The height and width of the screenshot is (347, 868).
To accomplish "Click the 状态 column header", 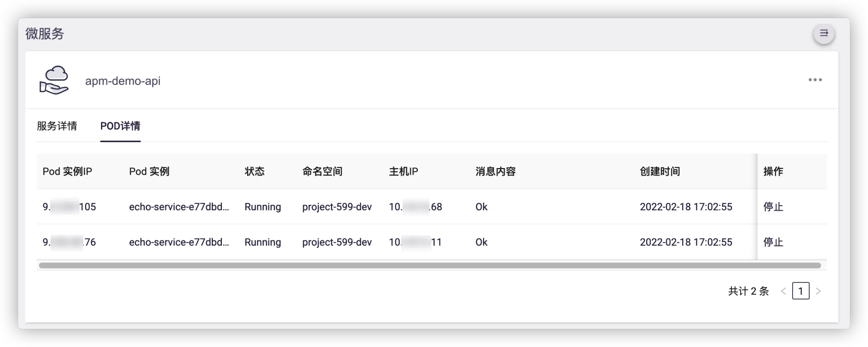I will coord(254,172).
